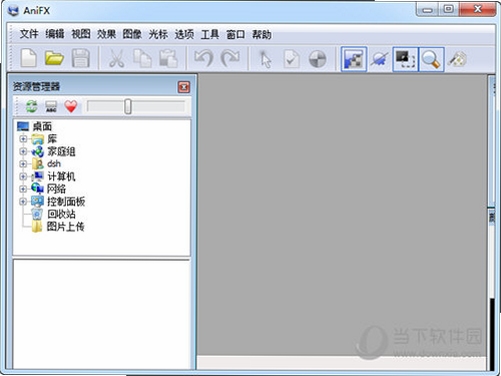Click the crossed-out planet toolbar icon
The height and width of the screenshot is (376, 501).
[x=380, y=59]
